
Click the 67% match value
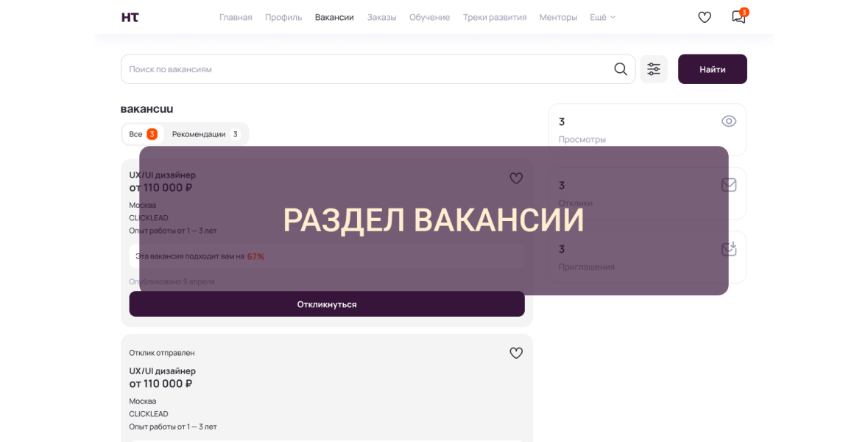click(x=255, y=256)
